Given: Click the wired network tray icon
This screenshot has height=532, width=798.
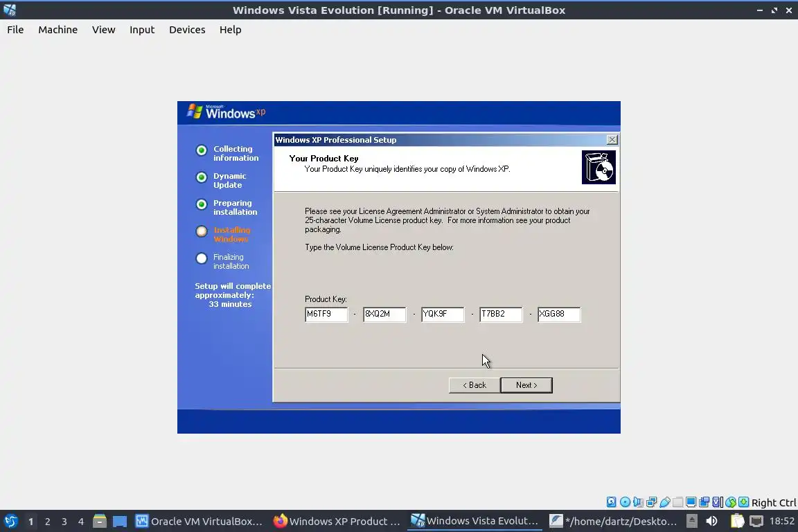Looking at the screenshot, I should point(756,521).
